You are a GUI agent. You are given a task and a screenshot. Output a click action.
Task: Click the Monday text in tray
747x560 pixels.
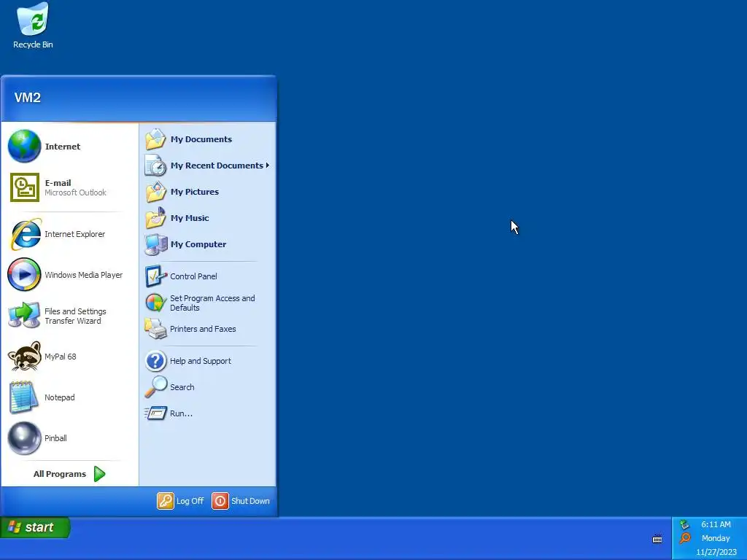tap(716, 538)
